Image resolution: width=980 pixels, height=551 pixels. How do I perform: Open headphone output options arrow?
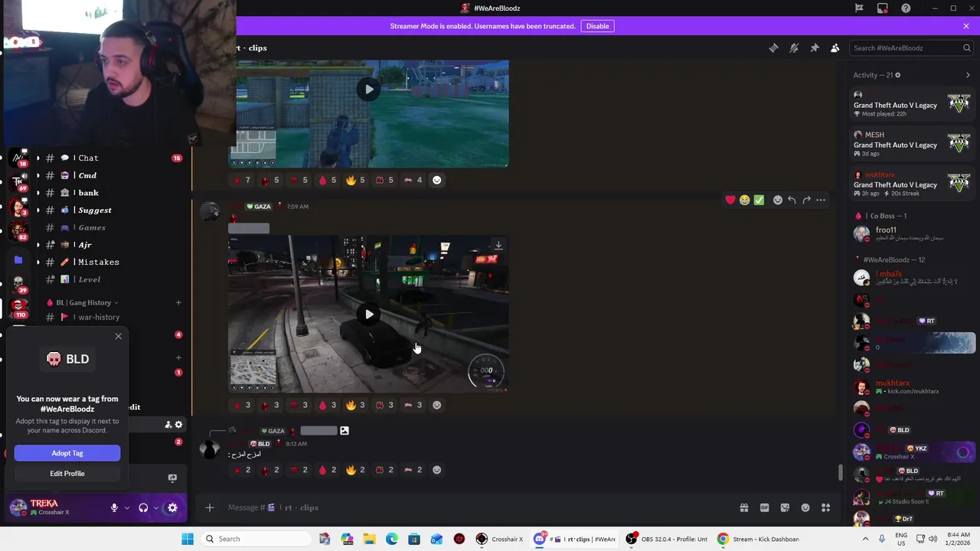point(156,507)
